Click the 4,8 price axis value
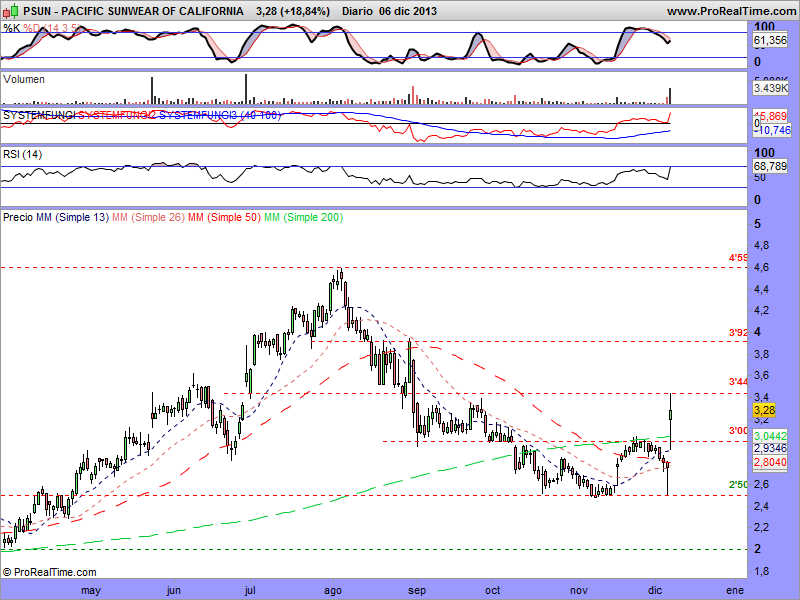Image resolution: width=800 pixels, height=600 pixels. (x=761, y=245)
